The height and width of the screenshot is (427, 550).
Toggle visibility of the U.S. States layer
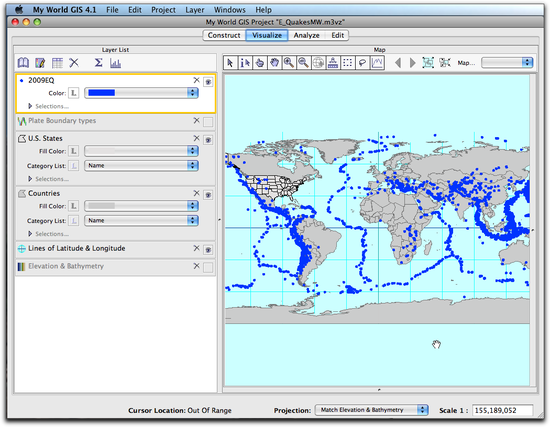tap(208, 140)
